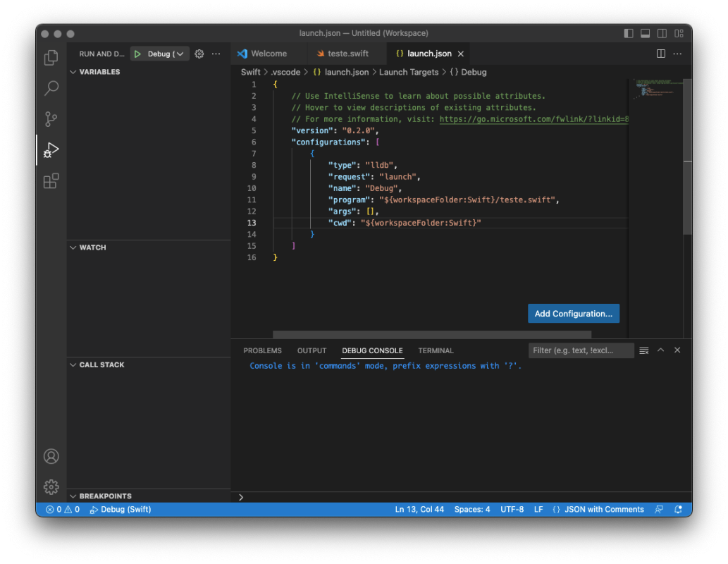Viewport: 728px width, 564px height.
Task: Open the Search view
Action: pyautogui.click(x=50, y=87)
